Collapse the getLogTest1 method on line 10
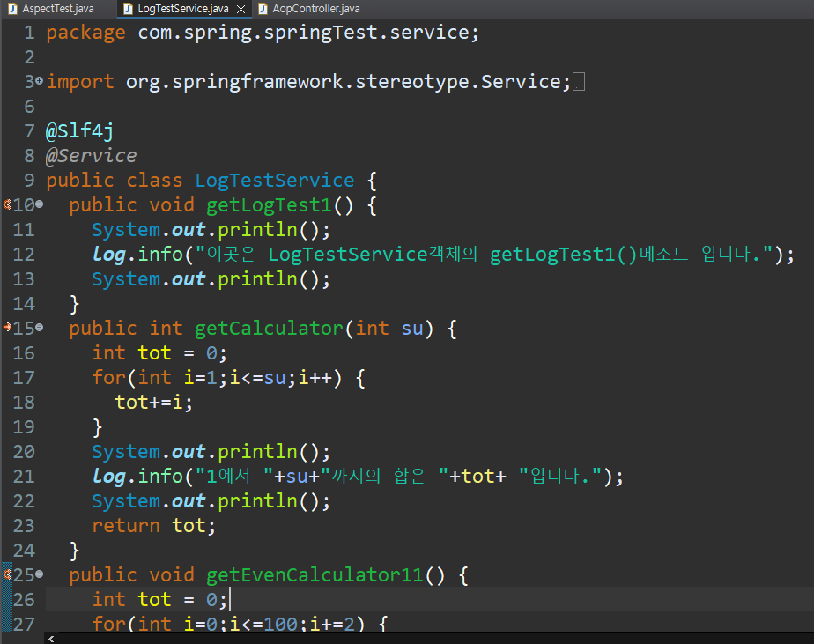The image size is (814, 644). pos(40,205)
